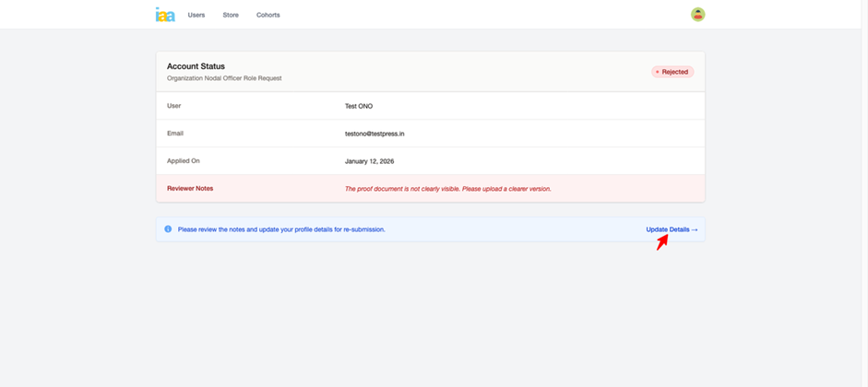Go to the Store page
This screenshot has height=387, width=868.
(x=231, y=16)
